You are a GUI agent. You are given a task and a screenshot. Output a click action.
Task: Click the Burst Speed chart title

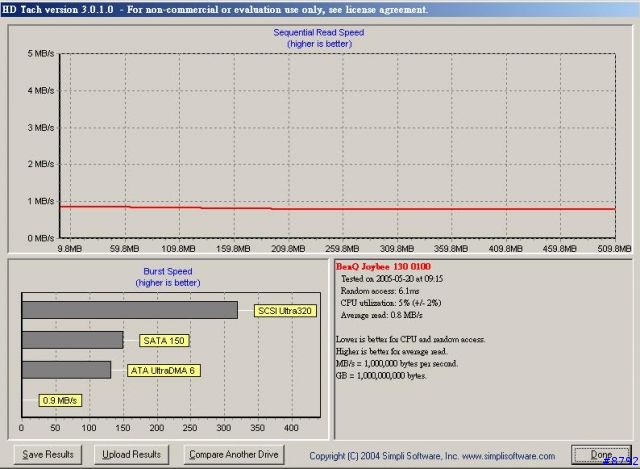[x=168, y=271]
